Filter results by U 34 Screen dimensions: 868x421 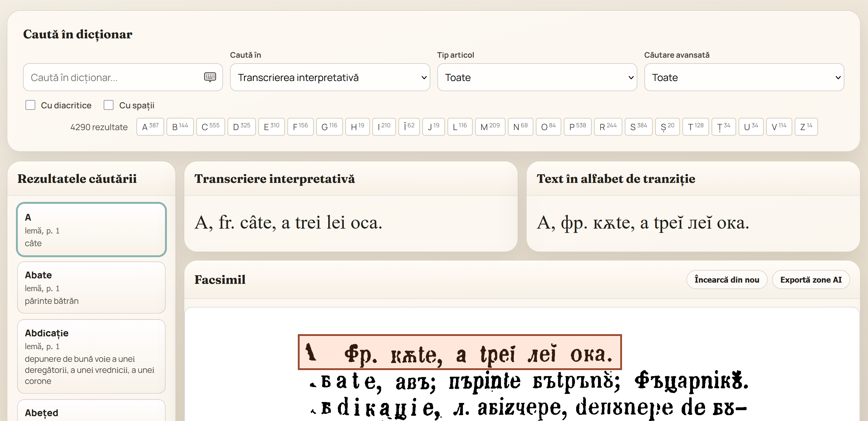point(751,127)
